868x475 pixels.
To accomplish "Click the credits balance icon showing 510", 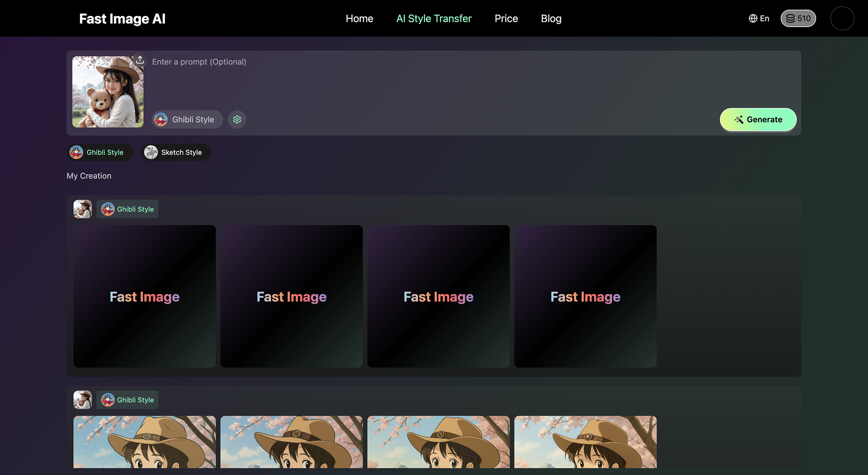I will coord(790,19).
